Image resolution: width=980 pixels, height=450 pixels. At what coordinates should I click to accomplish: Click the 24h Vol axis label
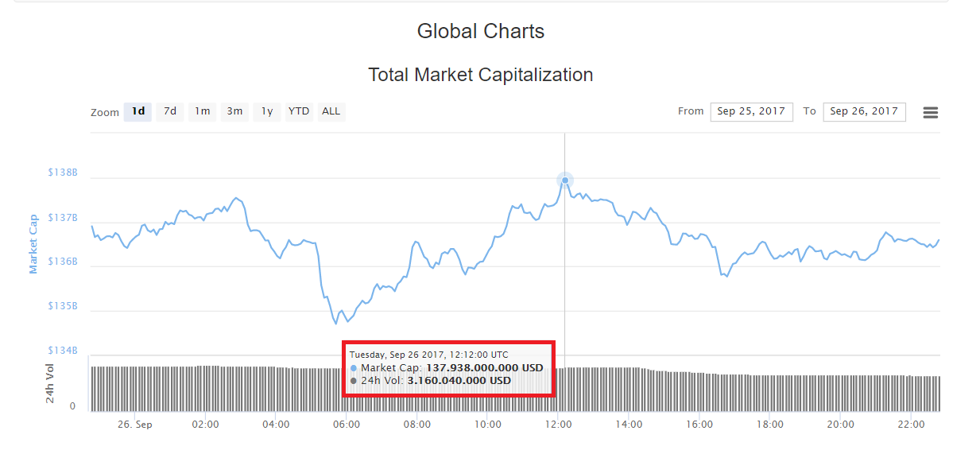50,383
